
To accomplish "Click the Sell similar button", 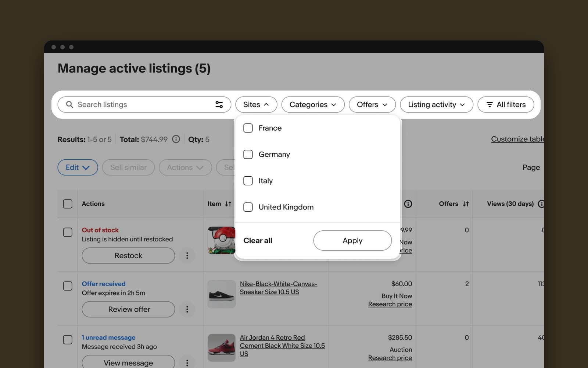I will (128, 167).
